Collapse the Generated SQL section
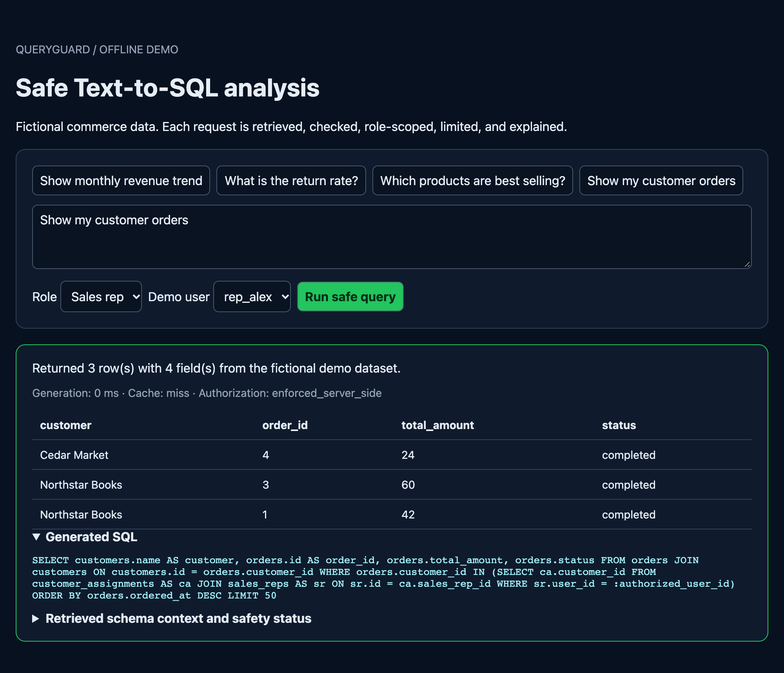The image size is (784, 673). click(x=85, y=537)
